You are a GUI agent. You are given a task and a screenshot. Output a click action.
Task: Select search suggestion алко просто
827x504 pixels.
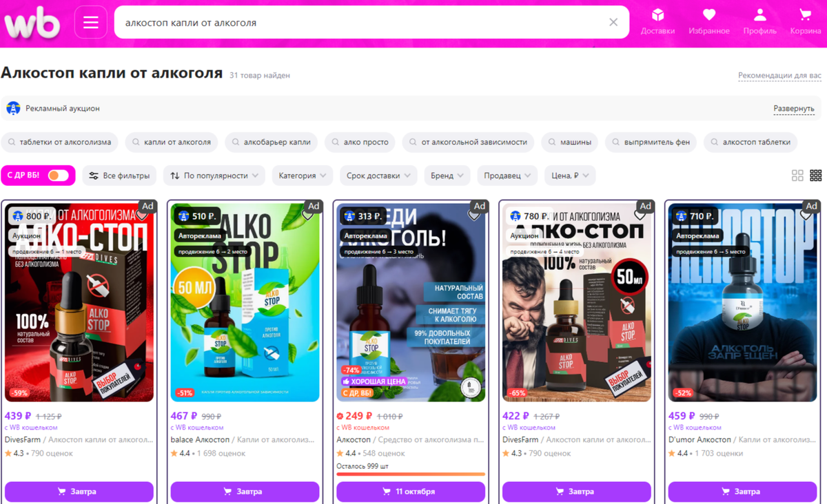point(360,143)
